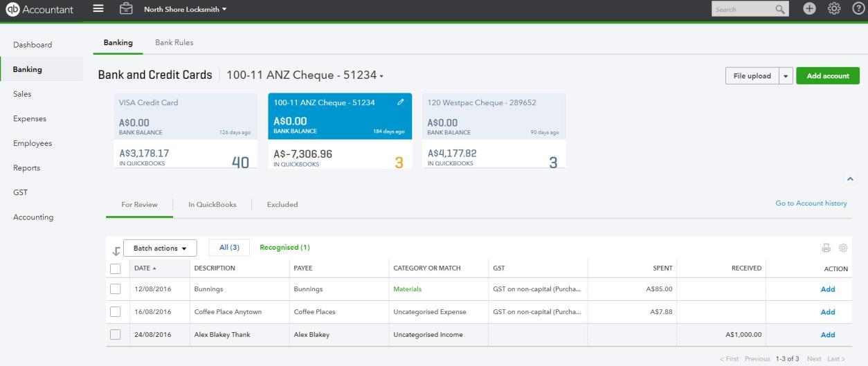The height and width of the screenshot is (366, 868).
Task: Add the Coffee Place Anytown transaction
Action: pos(828,312)
